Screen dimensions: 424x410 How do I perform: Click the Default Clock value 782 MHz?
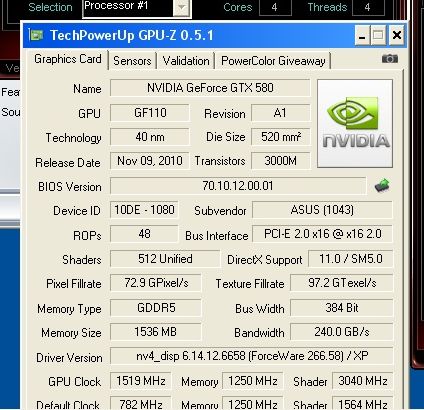[x=141, y=404]
